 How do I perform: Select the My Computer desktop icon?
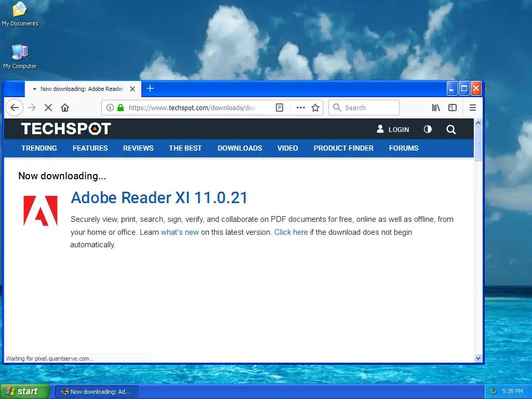[20, 57]
